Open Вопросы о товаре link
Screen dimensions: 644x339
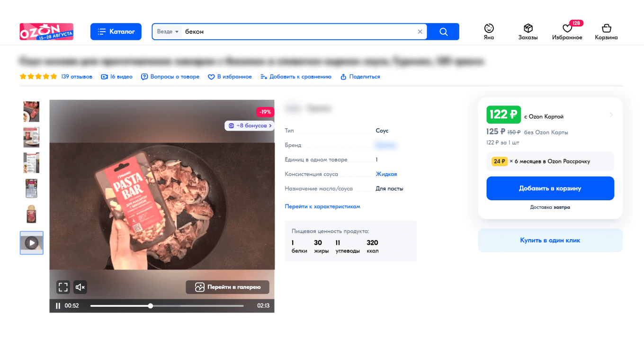170,77
